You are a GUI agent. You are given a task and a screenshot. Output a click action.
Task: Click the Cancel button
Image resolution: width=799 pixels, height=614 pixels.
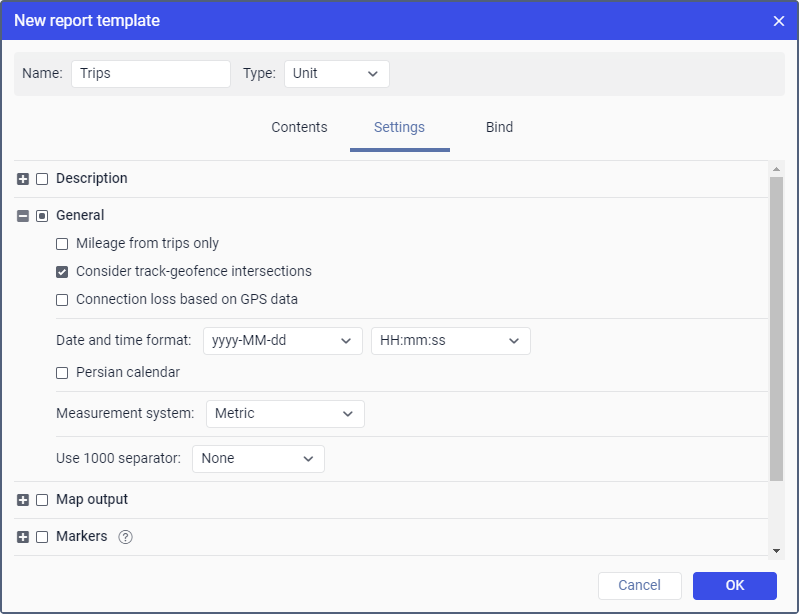(639, 586)
